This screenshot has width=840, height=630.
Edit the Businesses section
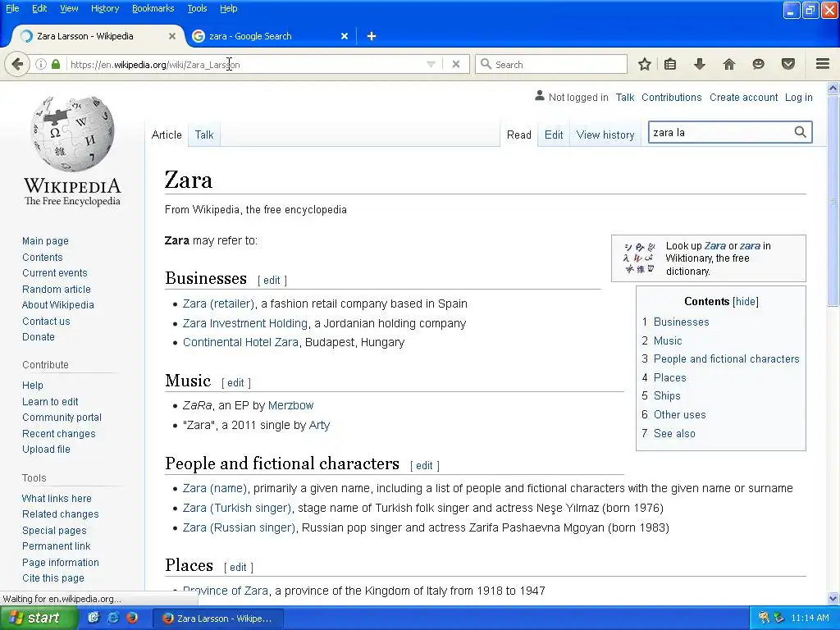click(272, 281)
